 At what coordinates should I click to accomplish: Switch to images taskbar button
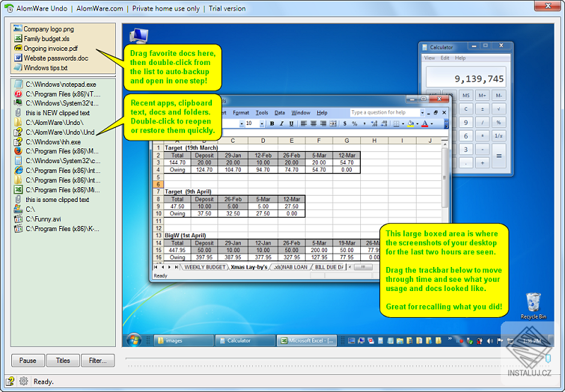pos(184,340)
